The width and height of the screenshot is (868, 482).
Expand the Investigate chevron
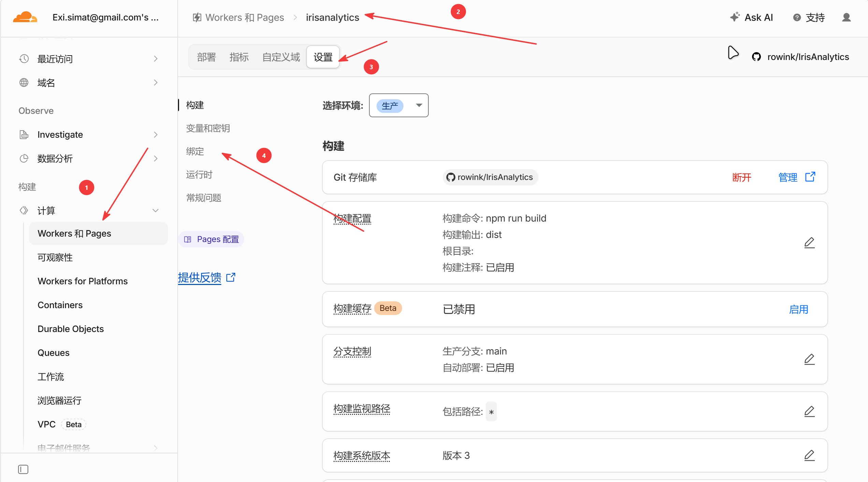156,135
